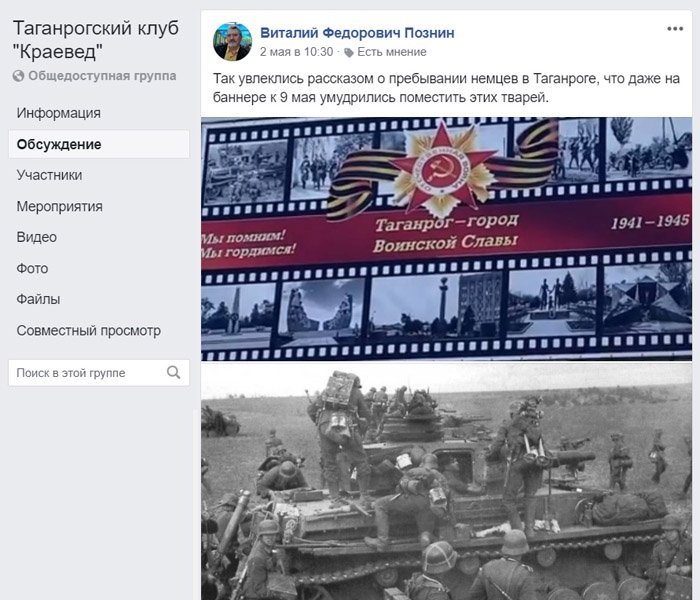
Task: Go to Участники list
Action: (x=49, y=175)
